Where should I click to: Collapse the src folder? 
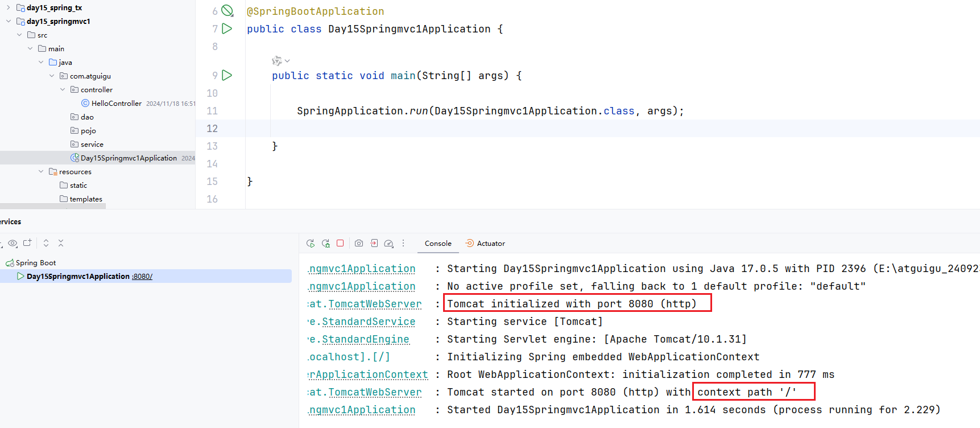19,35
